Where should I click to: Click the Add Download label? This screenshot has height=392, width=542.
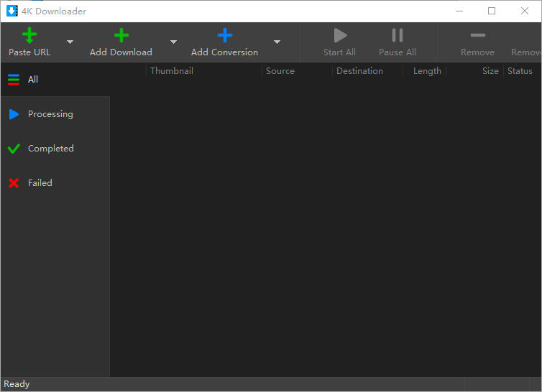click(121, 52)
